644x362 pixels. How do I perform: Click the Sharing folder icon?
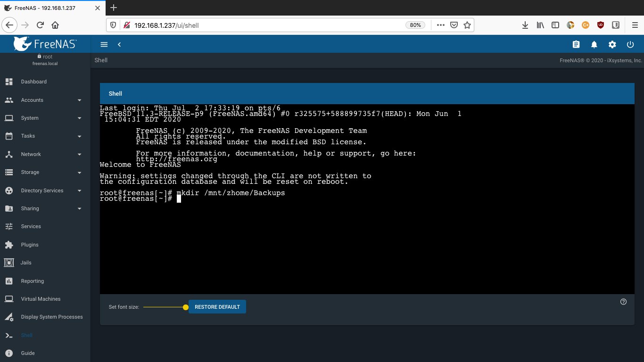pyautogui.click(x=9, y=208)
